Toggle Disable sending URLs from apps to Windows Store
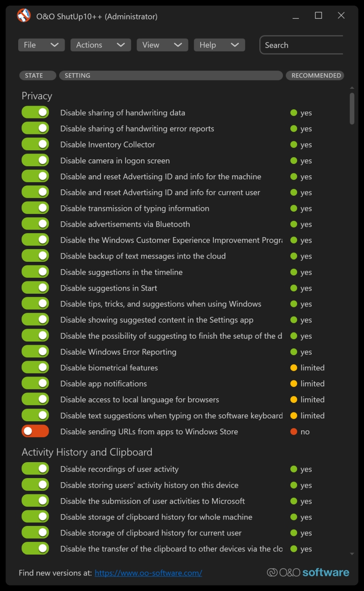This screenshot has width=364, height=591. click(35, 431)
